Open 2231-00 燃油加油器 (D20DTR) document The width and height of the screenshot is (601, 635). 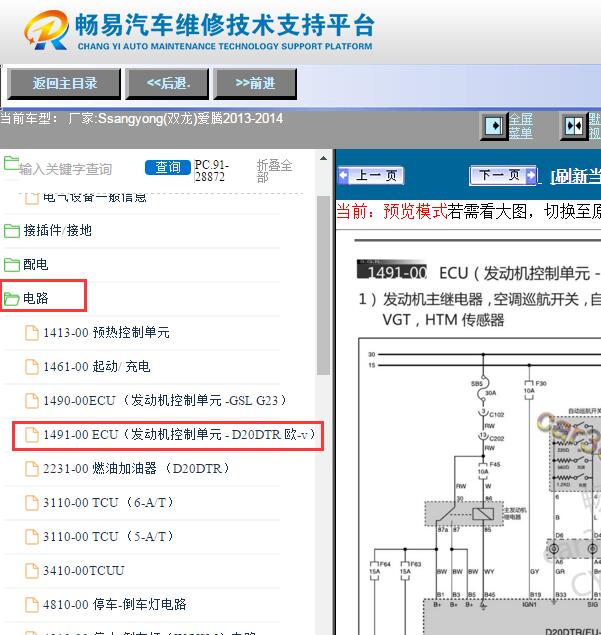(x=136, y=469)
